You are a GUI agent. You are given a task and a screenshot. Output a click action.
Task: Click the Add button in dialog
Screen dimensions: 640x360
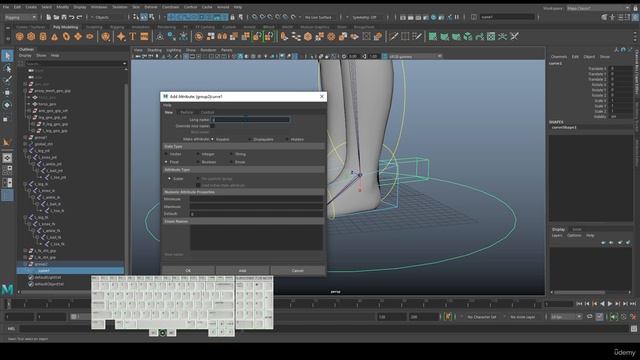(242, 271)
